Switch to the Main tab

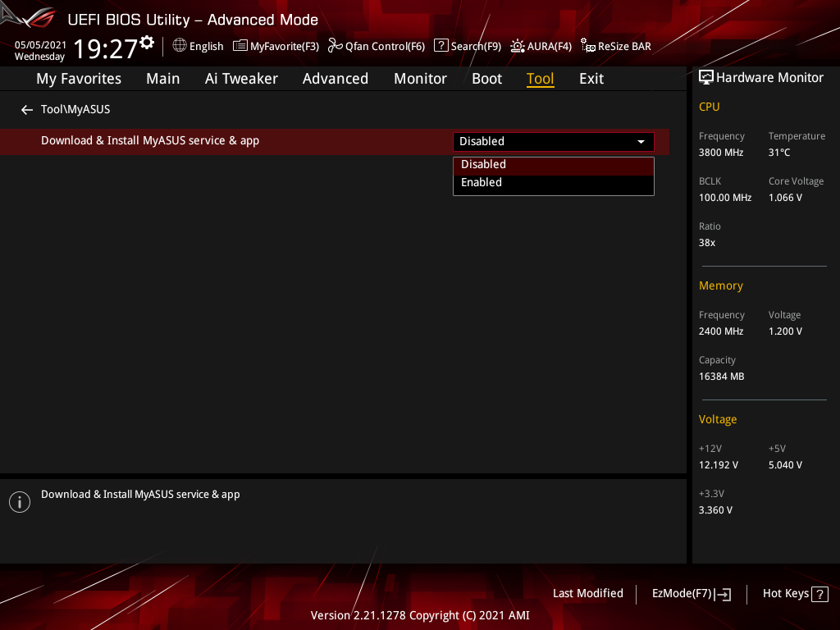point(163,79)
